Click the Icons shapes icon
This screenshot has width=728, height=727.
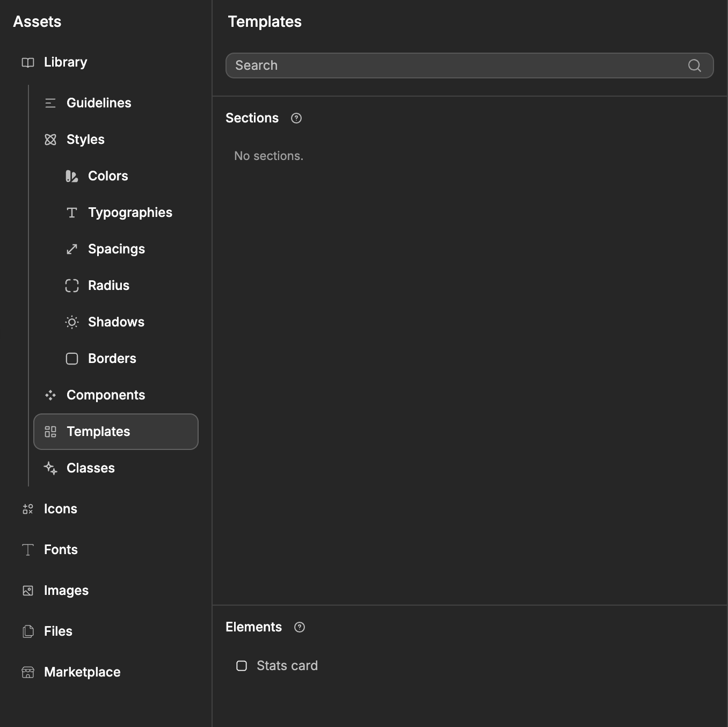pyautogui.click(x=28, y=509)
